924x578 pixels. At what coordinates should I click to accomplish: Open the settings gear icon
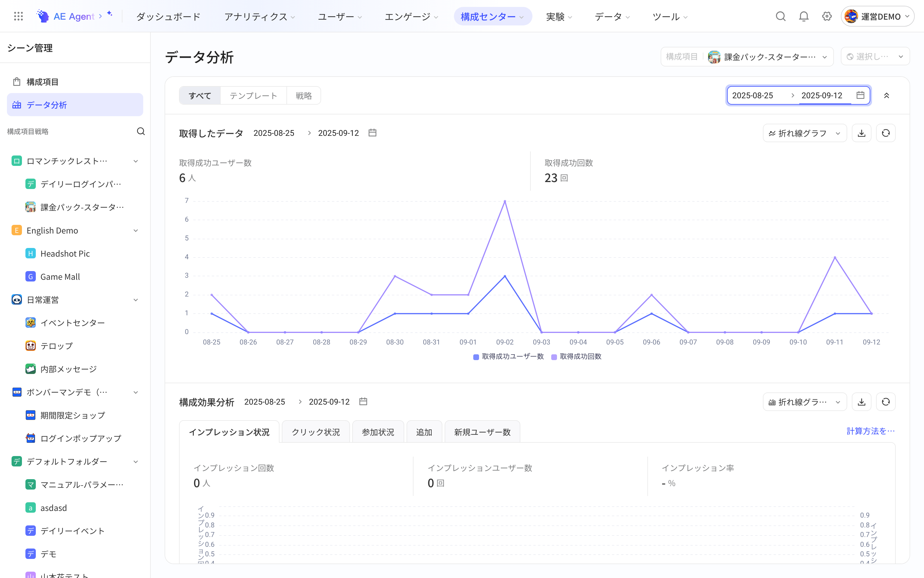(827, 16)
